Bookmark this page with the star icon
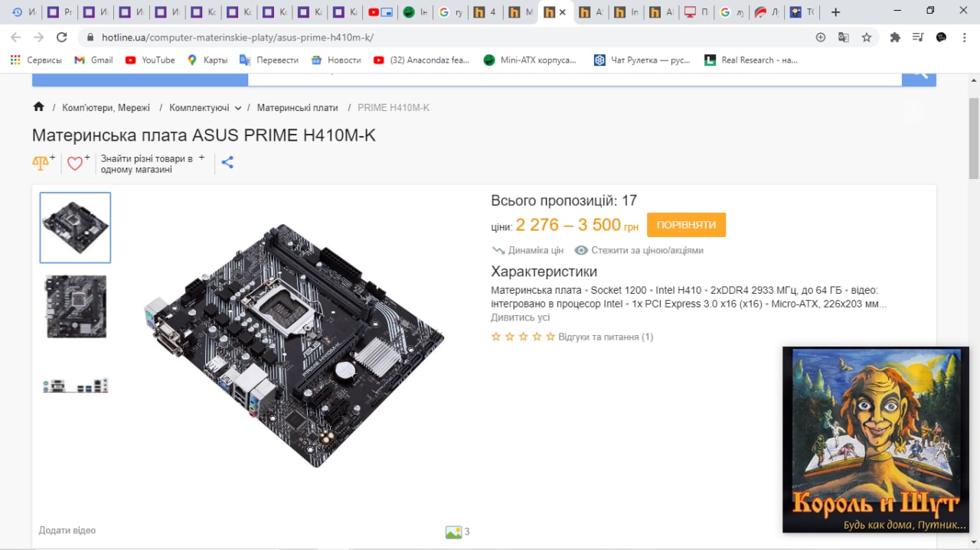 point(866,37)
